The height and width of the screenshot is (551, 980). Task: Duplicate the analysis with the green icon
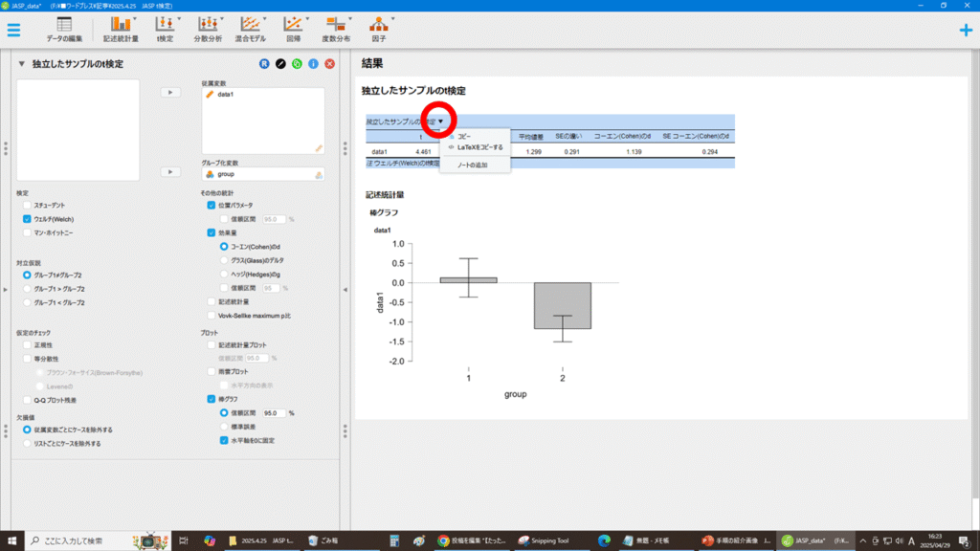click(297, 64)
